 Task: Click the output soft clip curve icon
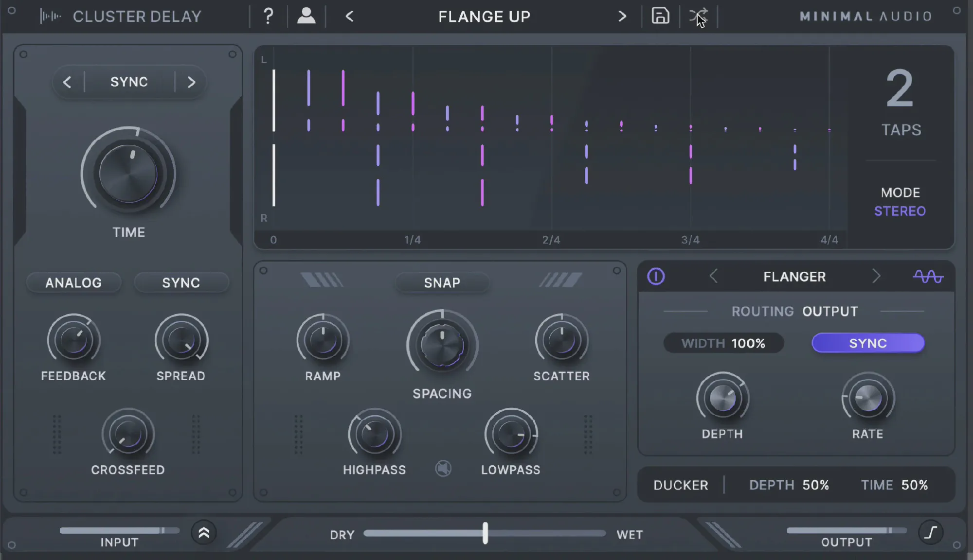click(931, 532)
